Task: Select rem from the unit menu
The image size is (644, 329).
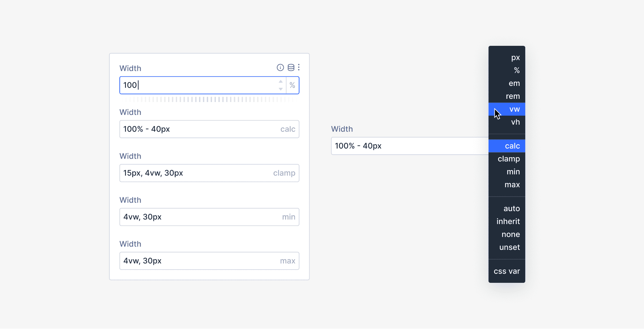Action: click(x=513, y=96)
